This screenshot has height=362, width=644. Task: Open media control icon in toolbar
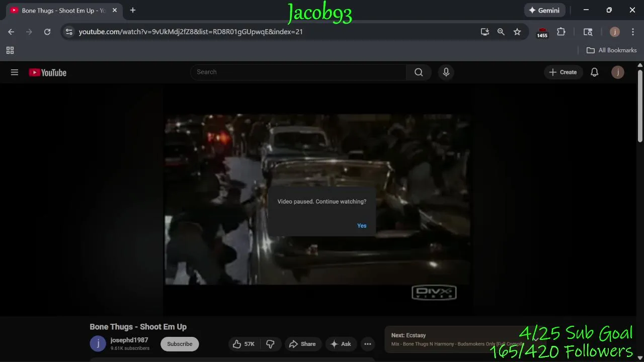(588, 32)
